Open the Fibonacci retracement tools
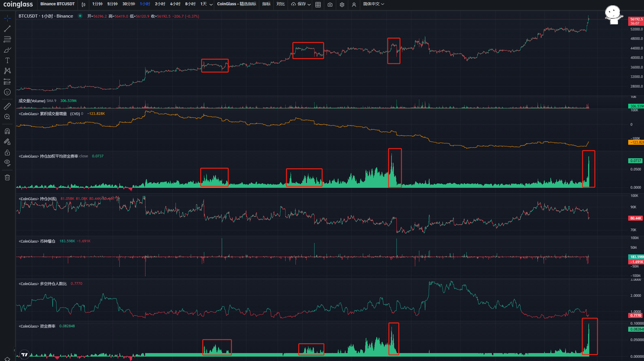 click(8, 39)
